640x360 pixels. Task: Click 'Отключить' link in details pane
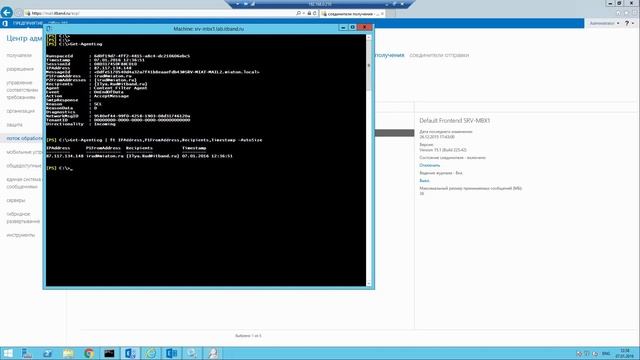[429, 165]
